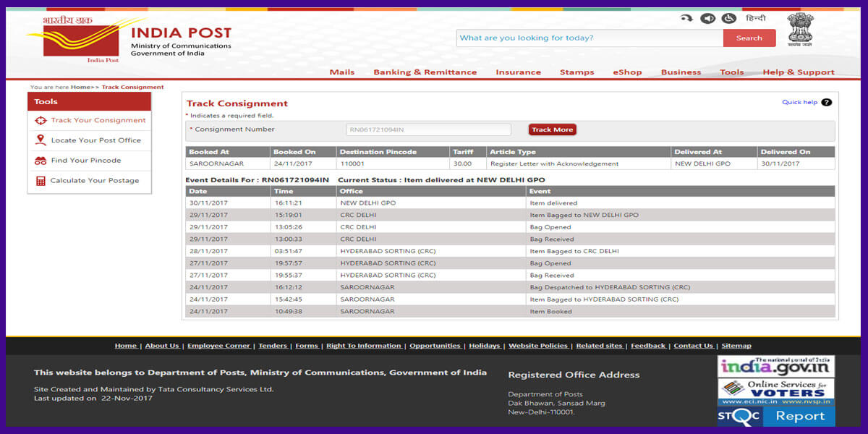Click the time cell 16:11:21
Screen dimensions: 868x434
pos(289,203)
